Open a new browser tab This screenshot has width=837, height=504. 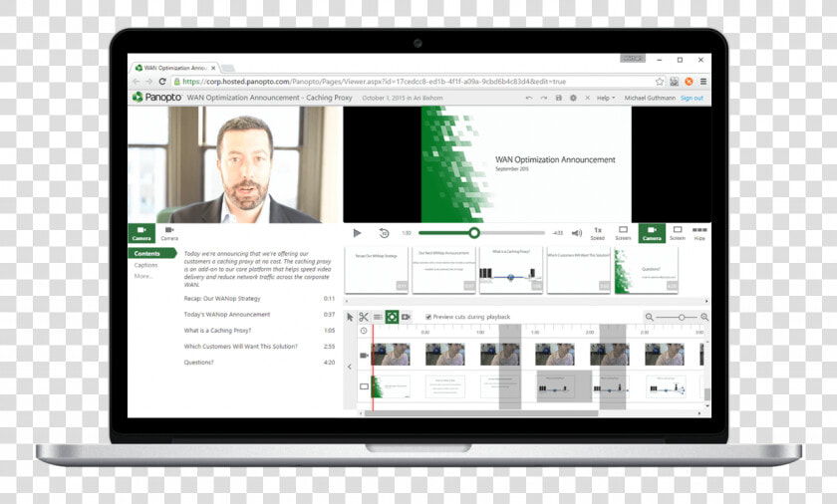tap(228, 69)
